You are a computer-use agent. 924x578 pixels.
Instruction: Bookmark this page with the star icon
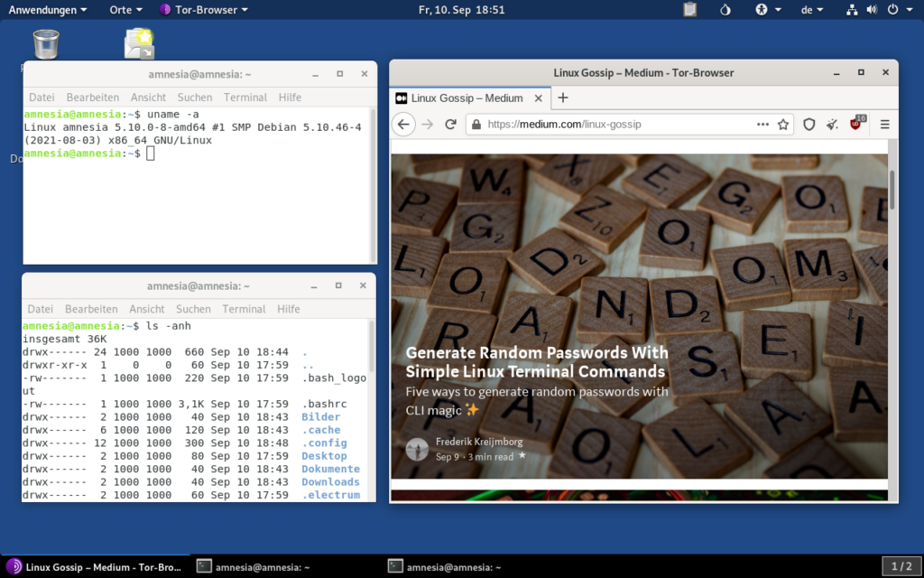[x=783, y=125]
